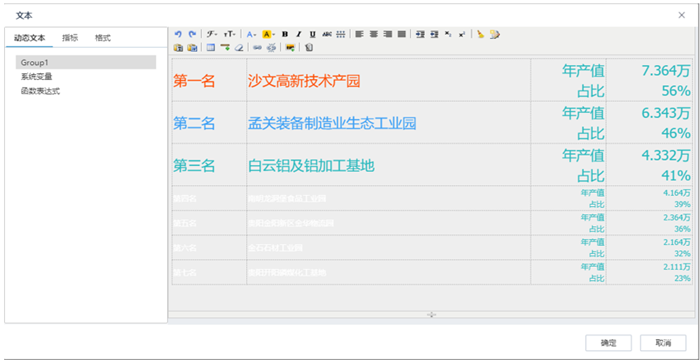Click the 39% value

pyautogui.click(x=683, y=204)
